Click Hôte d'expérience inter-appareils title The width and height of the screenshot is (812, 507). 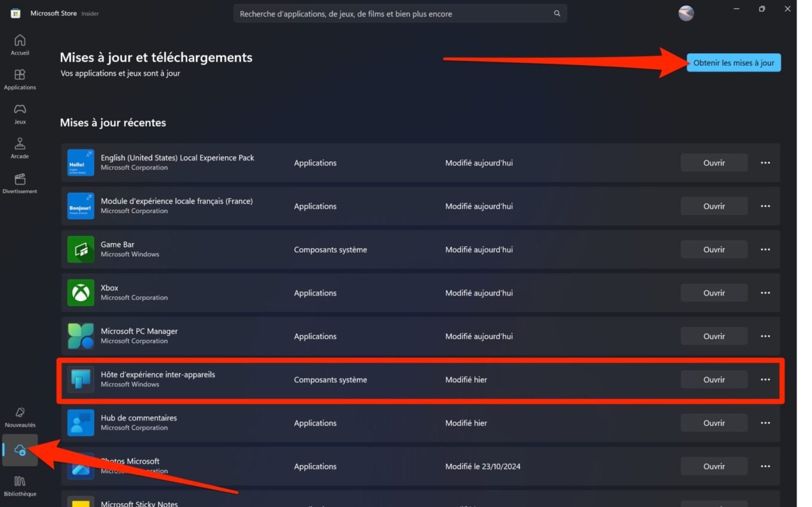[158, 374]
